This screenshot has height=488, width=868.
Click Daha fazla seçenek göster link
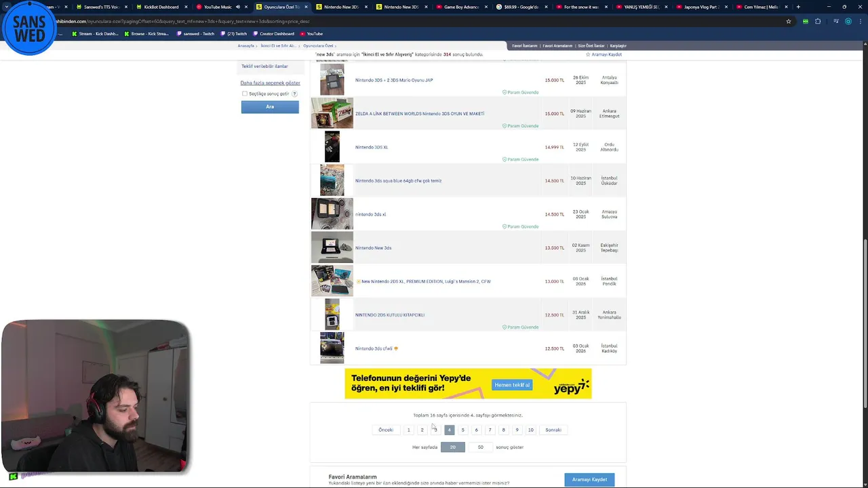tap(270, 83)
